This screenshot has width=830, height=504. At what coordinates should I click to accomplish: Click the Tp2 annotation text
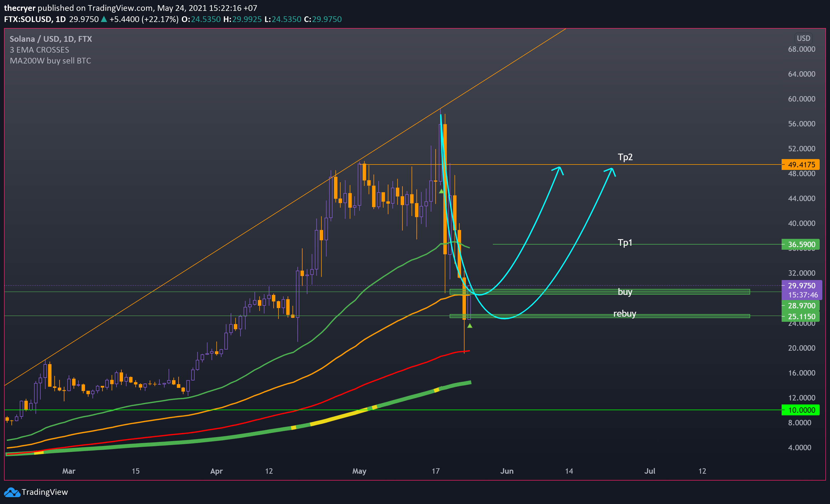625,157
